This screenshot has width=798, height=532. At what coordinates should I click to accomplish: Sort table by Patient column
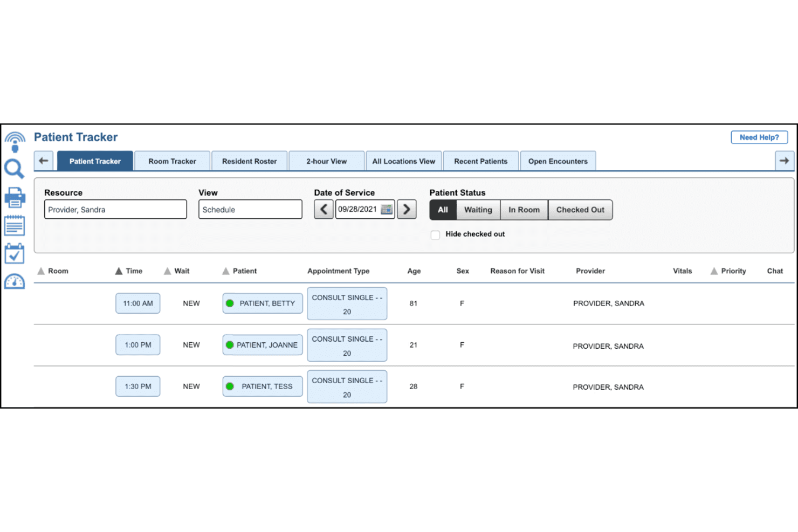pyautogui.click(x=239, y=271)
